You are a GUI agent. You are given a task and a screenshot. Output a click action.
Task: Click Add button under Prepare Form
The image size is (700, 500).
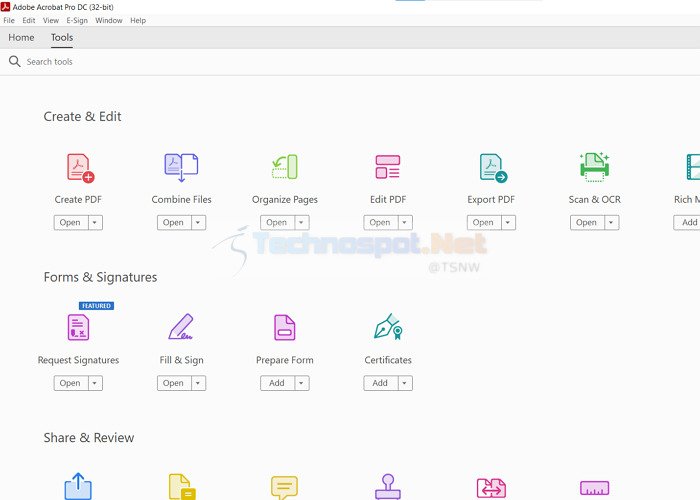pyautogui.click(x=277, y=383)
